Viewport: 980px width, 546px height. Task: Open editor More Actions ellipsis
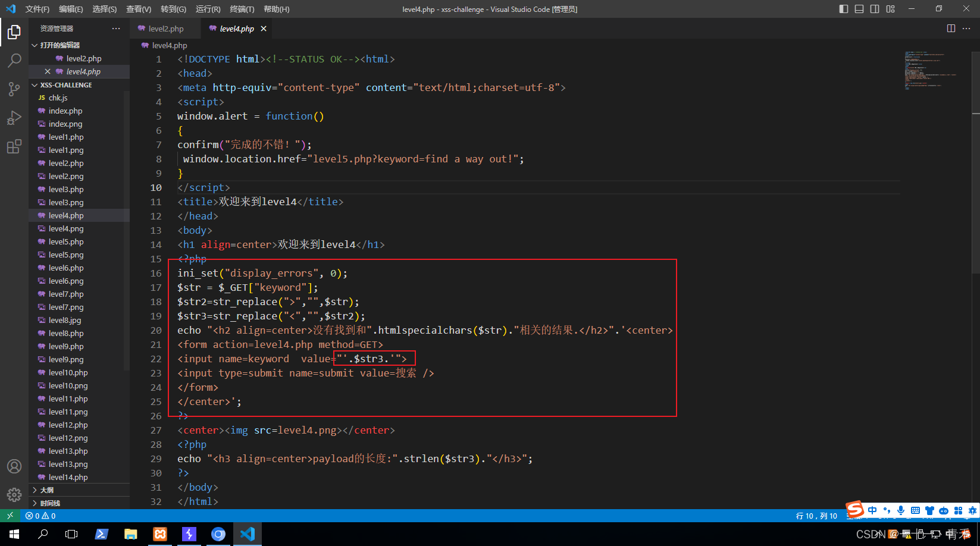coord(966,29)
